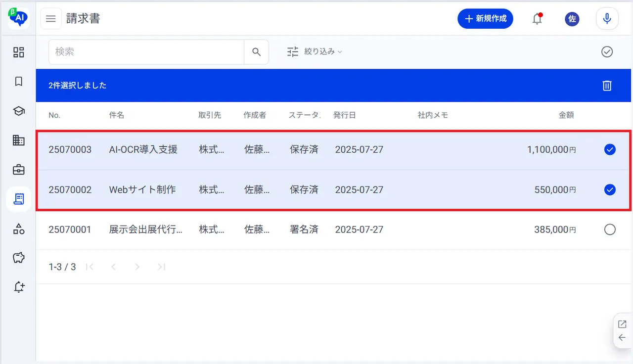Open the piggy bank icon in sidebar
This screenshot has width=633, height=364.
19,258
